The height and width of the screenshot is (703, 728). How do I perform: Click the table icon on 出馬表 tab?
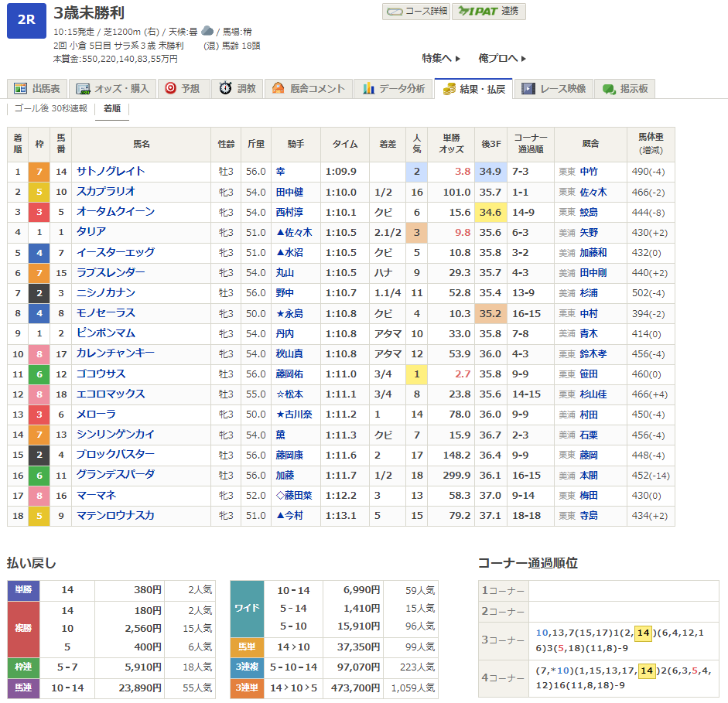20,89
